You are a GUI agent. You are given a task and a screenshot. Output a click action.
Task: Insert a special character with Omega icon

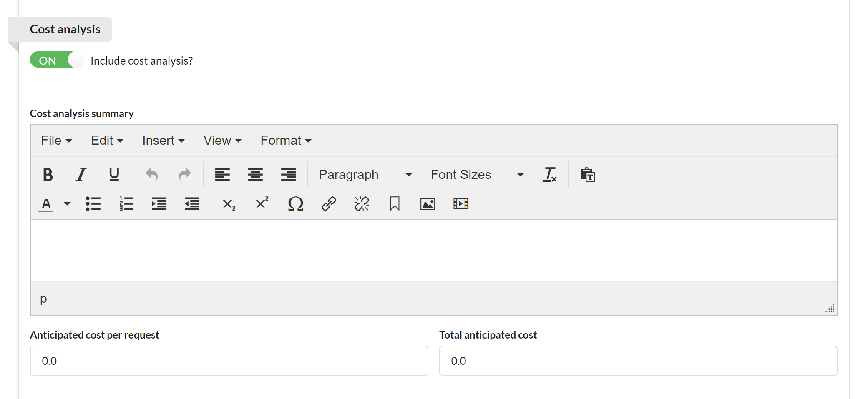tap(295, 204)
